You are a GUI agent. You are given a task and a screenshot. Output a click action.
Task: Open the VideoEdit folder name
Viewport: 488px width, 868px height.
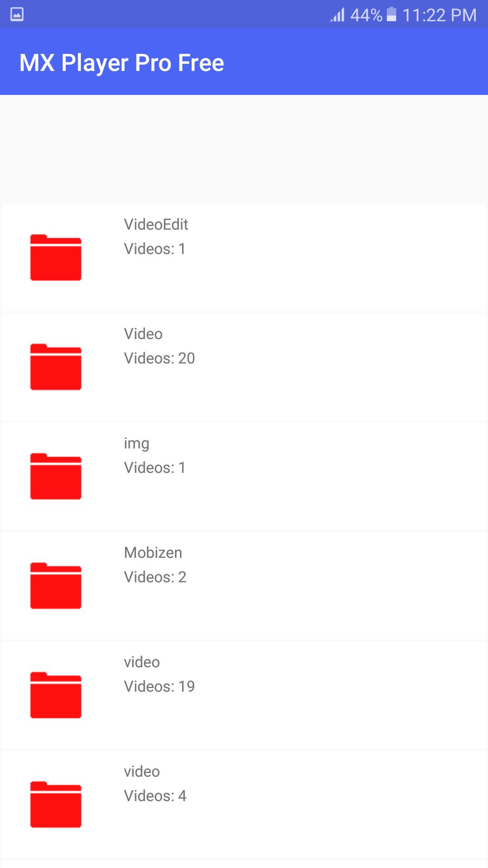156,224
